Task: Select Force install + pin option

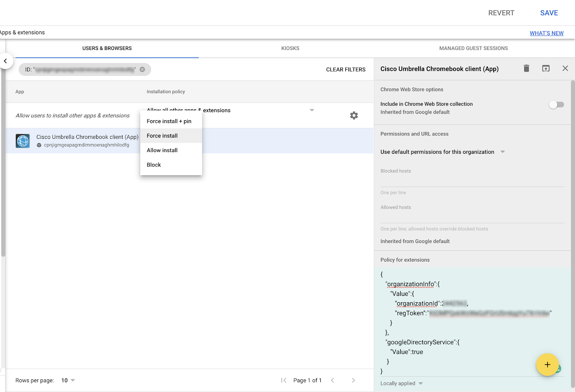Action: pyautogui.click(x=171, y=121)
